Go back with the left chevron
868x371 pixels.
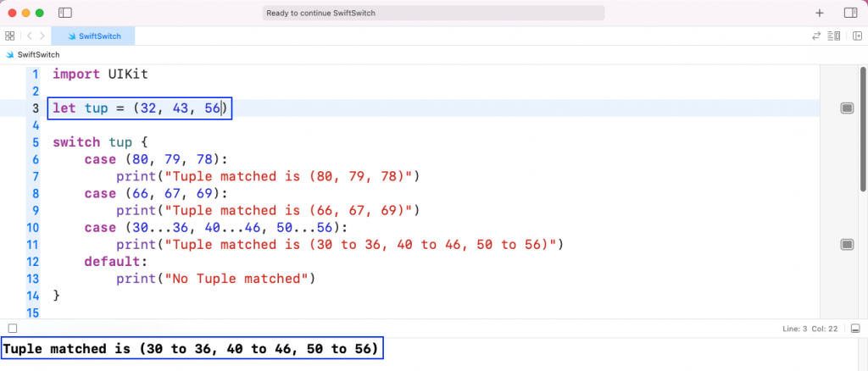coord(29,36)
